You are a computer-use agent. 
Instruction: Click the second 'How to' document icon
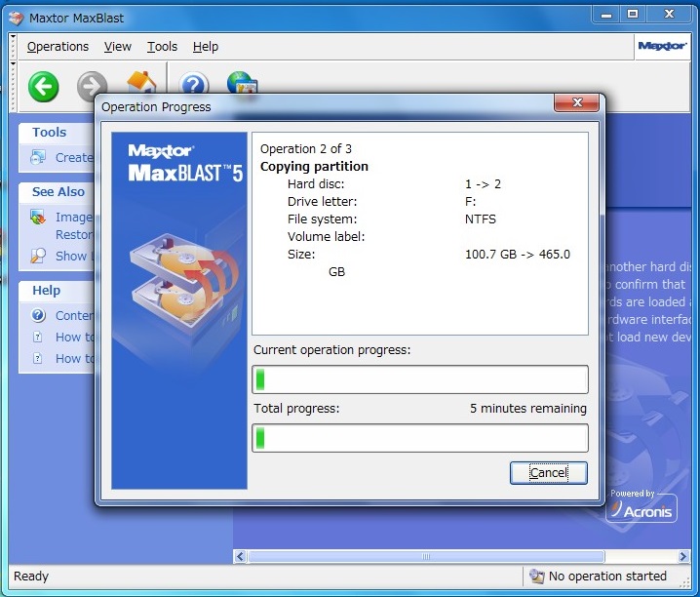(x=38, y=358)
